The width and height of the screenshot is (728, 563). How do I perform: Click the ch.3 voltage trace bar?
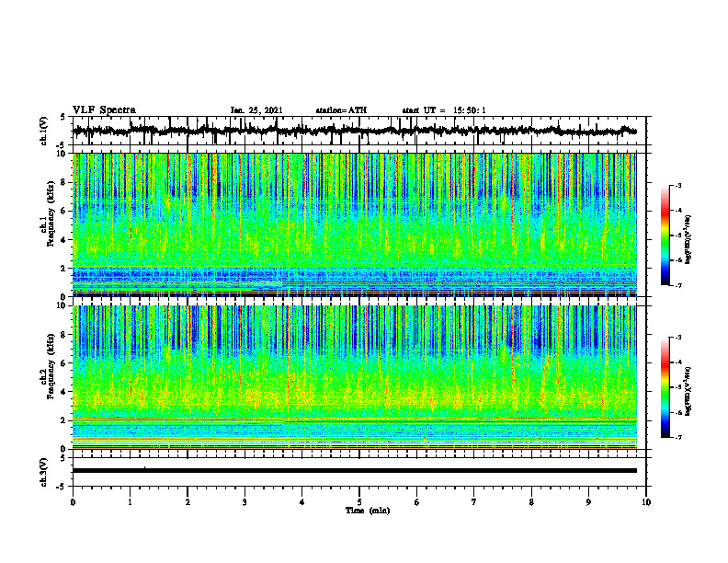click(x=354, y=471)
